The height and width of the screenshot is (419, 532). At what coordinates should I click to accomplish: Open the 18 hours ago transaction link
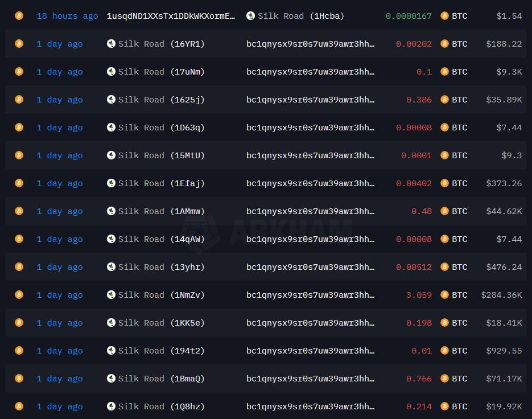click(x=67, y=16)
